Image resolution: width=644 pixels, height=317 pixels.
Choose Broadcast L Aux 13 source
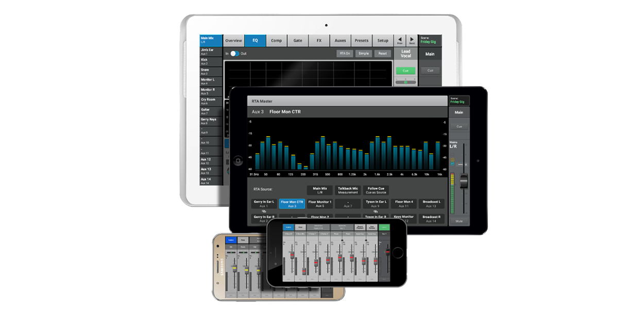pyautogui.click(x=431, y=204)
